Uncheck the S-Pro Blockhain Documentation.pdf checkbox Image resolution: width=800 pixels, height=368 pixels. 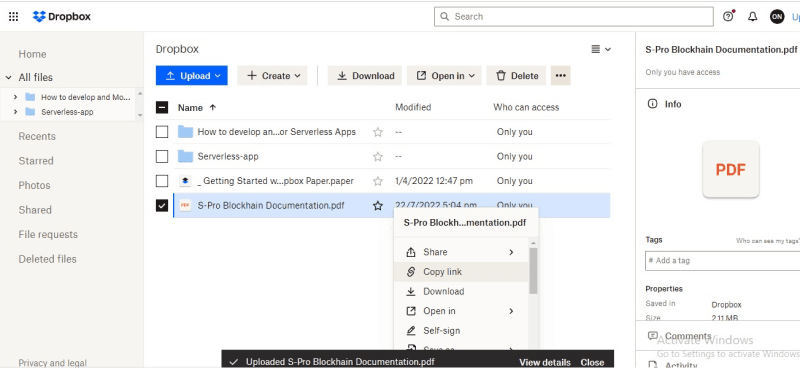pyautogui.click(x=162, y=206)
